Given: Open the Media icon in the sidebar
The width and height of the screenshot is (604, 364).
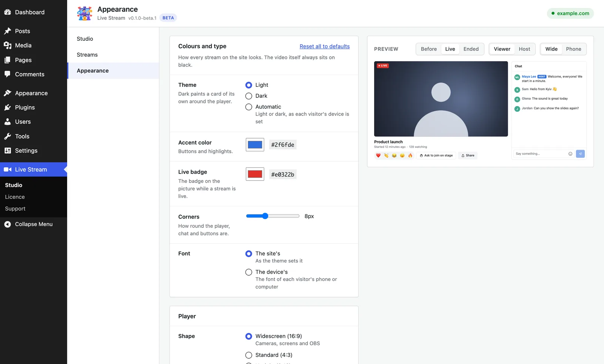Looking at the screenshot, I should [x=8, y=45].
